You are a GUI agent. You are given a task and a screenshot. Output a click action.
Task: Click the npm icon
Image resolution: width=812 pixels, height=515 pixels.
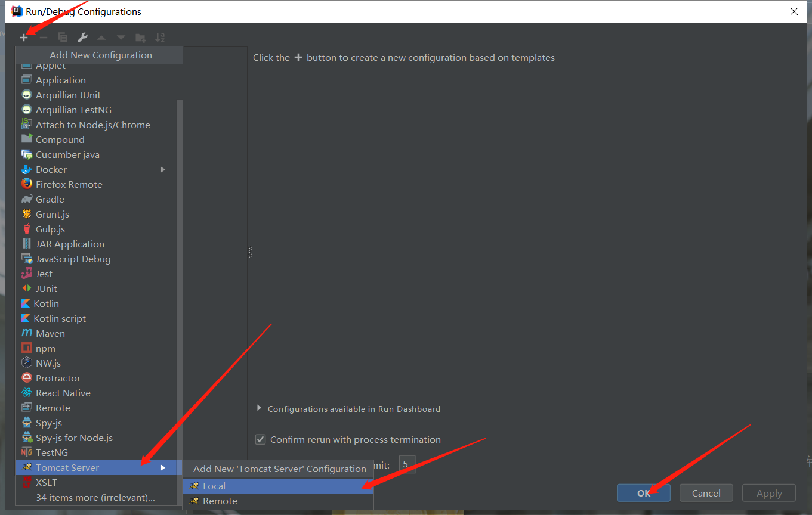pos(26,348)
